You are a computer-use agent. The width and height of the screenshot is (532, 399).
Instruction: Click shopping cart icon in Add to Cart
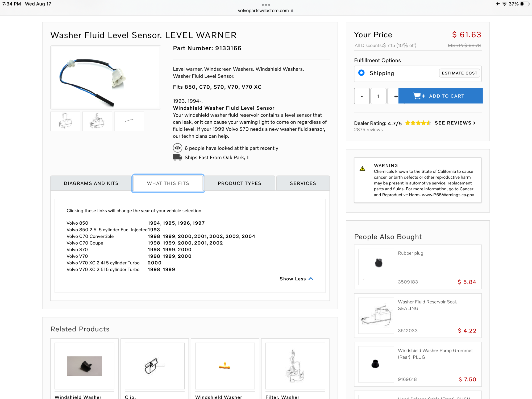[417, 96]
